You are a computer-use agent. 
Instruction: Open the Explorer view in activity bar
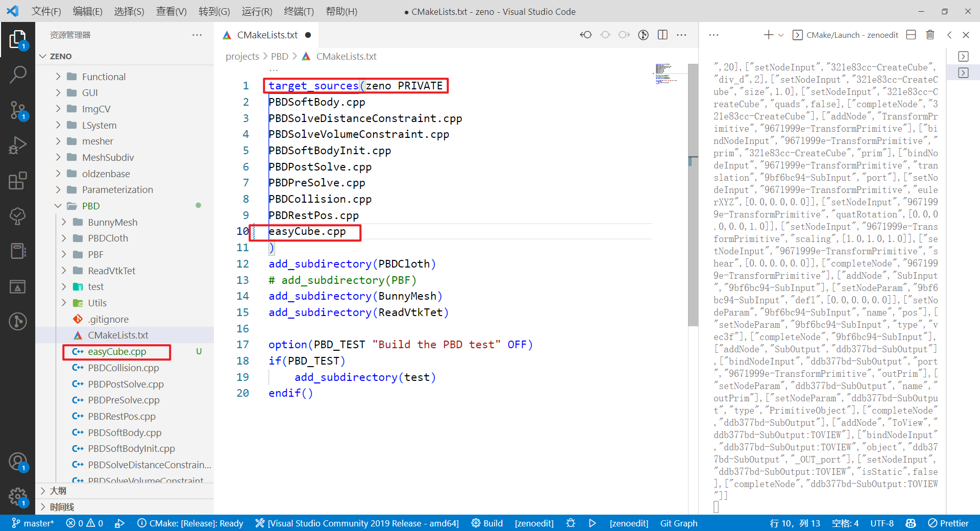click(x=18, y=40)
